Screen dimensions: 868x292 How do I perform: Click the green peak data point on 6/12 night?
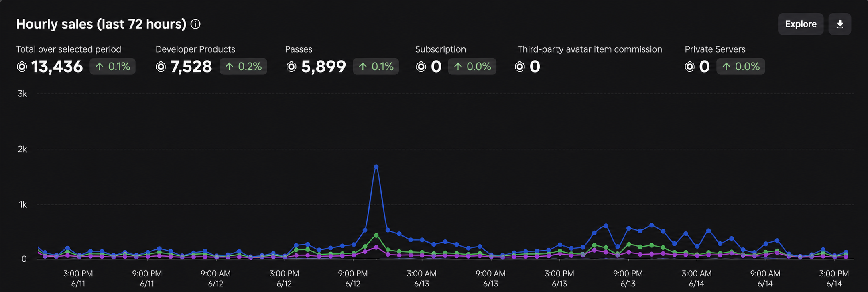point(376,235)
